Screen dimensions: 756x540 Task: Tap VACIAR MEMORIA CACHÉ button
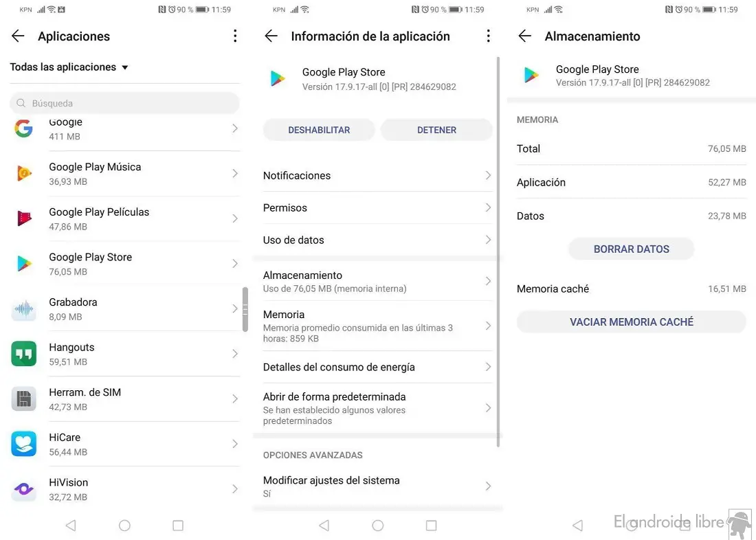631,322
